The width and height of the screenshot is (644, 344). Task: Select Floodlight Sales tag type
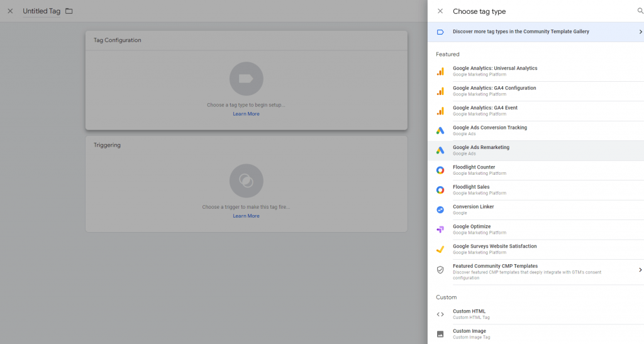point(536,190)
